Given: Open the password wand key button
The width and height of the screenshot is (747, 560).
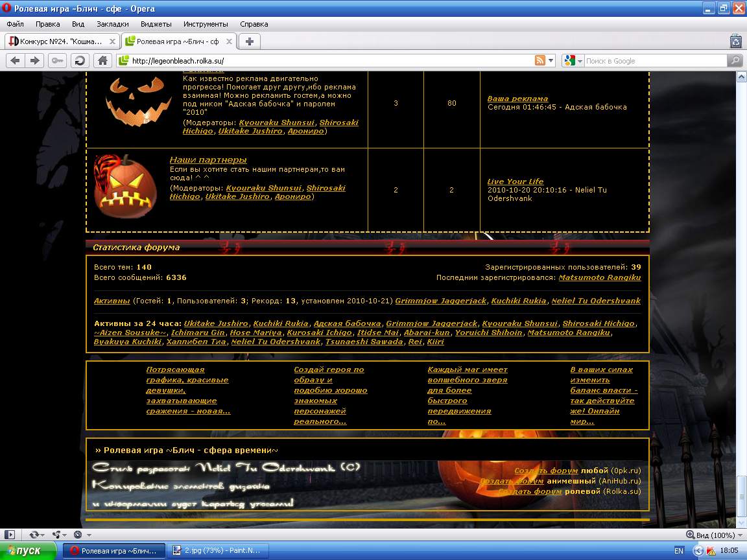Looking at the screenshot, I should (x=57, y=60).
